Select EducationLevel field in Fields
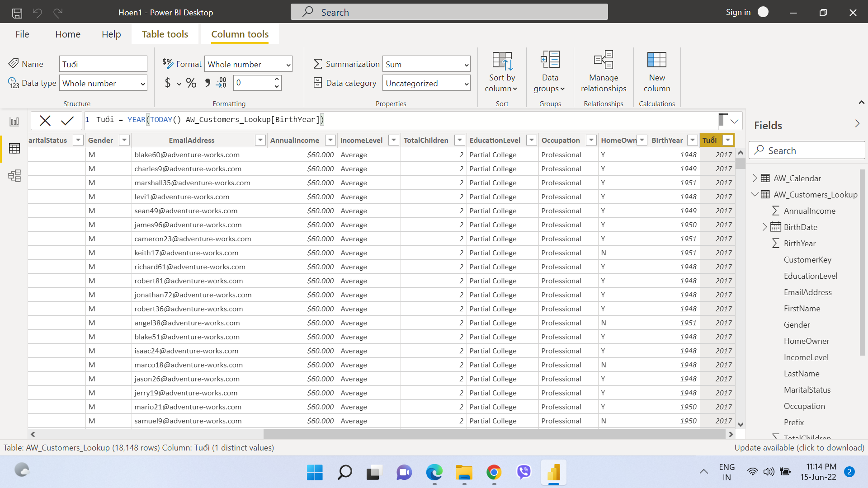 (811, 276)
